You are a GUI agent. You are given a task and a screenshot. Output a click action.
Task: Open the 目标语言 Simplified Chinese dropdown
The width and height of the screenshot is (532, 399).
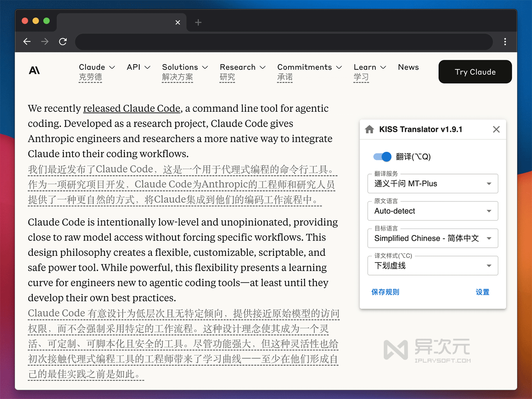pos(432,238)
